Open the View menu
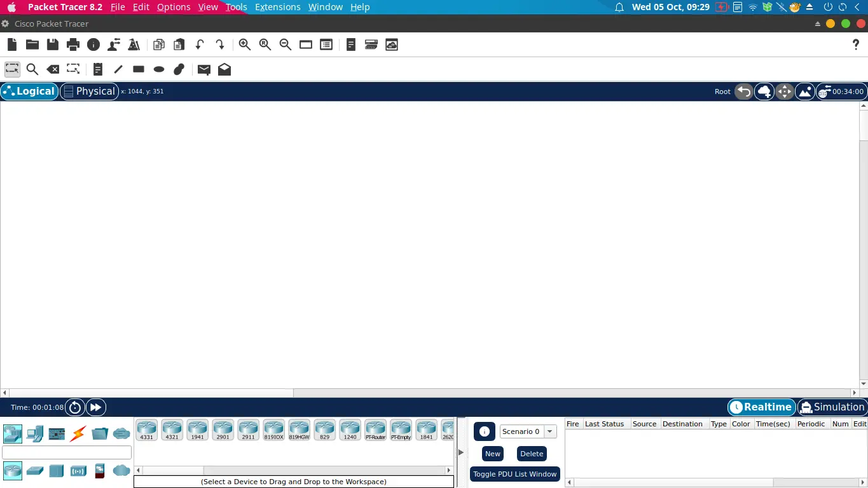868x488 pixels. [208, 7]
